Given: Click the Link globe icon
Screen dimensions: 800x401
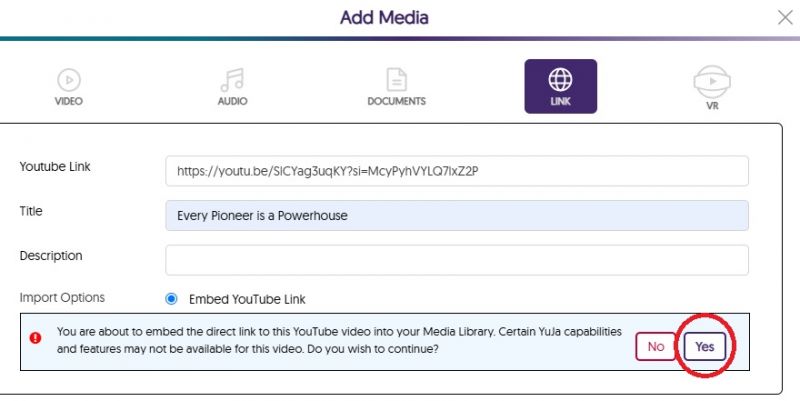Looking at the screenshot, I should click(560, 79).
